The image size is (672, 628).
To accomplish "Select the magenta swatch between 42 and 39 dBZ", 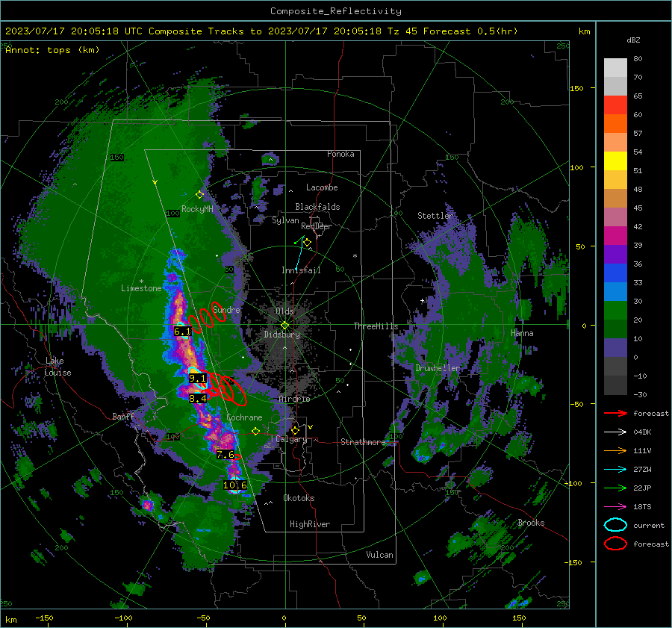I will [x=615, y=236].
